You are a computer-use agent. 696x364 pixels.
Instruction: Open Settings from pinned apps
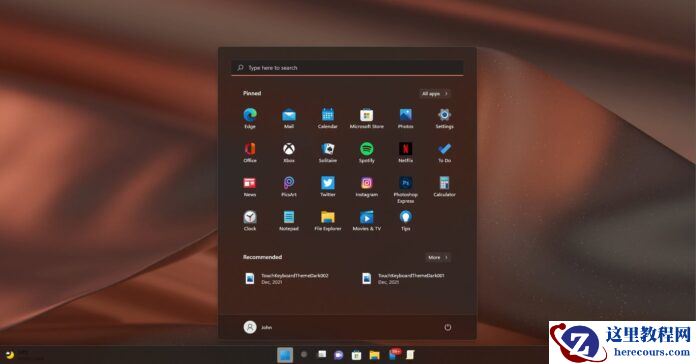click(x=444, y=118)
